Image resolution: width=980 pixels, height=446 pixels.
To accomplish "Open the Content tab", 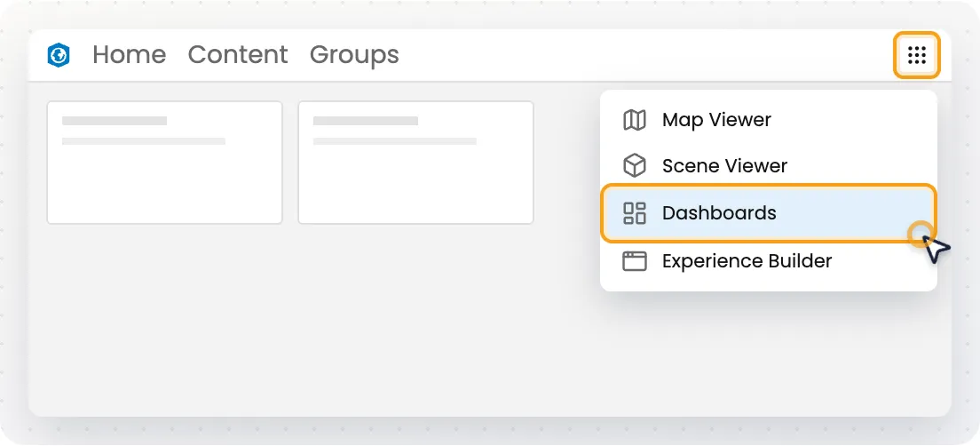I will point(238,55).
